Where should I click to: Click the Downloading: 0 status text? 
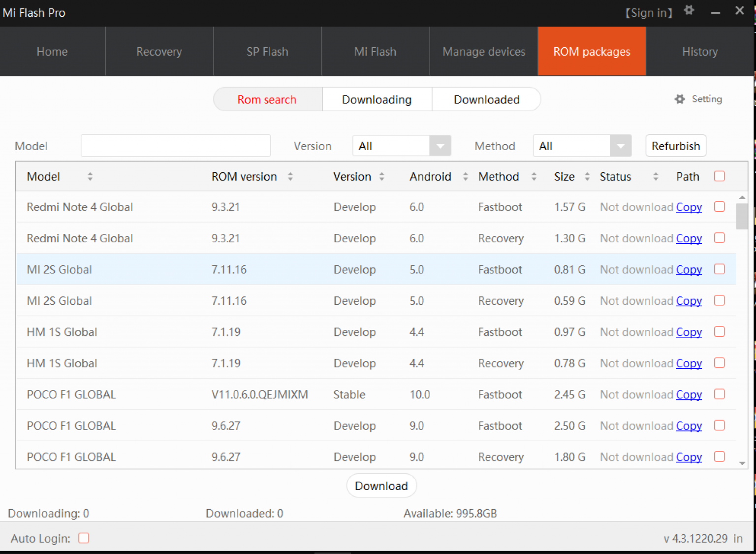pos(49,514)
